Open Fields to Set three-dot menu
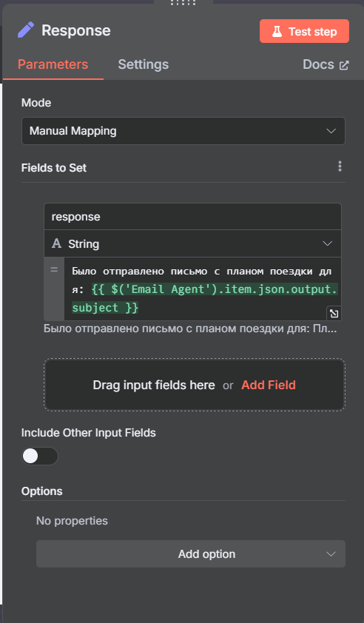The height and width of the screenshot is (623, 364). 340,166
